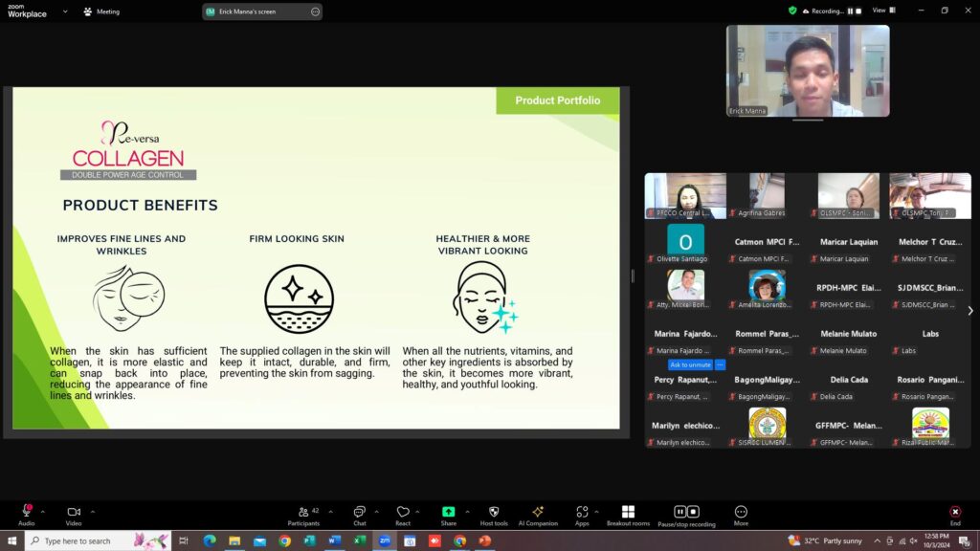Pause recording in the meeting toolbar

680,512
